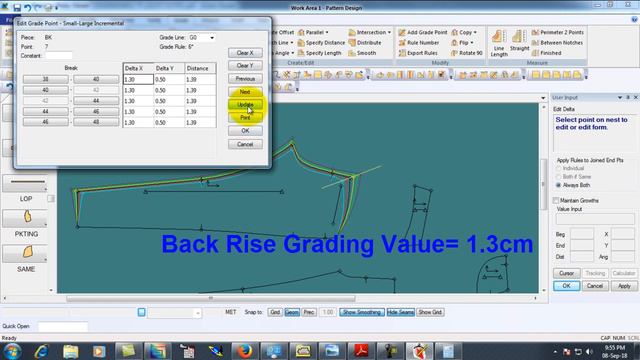Click the Cursor button in User Input
Image resolution: width=640 pixels, height=360 pixels.
(x=567, y=273)
